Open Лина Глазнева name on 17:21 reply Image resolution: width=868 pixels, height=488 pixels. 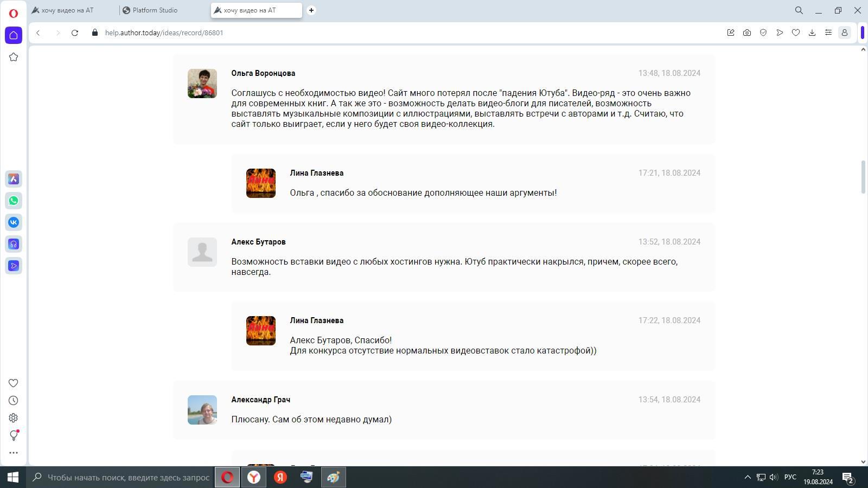[316, 173]
